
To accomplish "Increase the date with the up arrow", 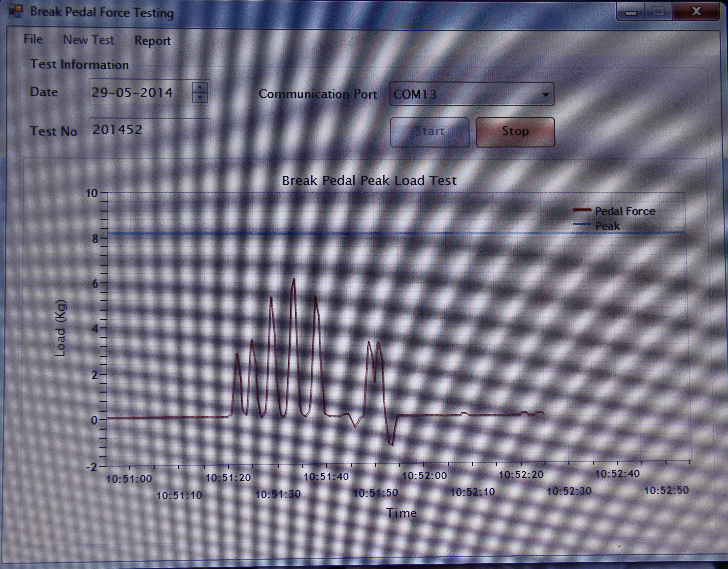I will coord(200,87).
